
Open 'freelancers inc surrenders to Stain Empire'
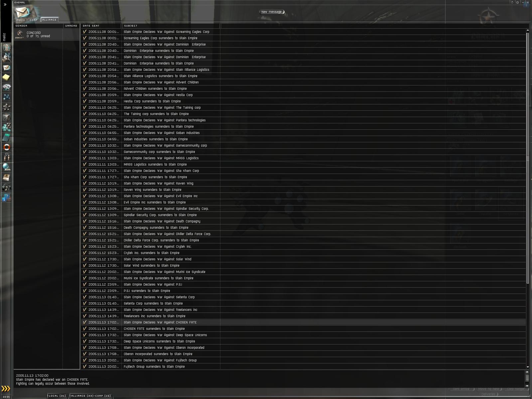(x=304, y=316)
